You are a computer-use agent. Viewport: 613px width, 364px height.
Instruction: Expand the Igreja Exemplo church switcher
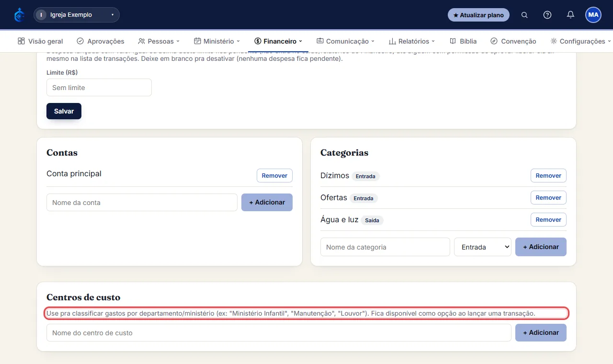(x=77, y=15)
